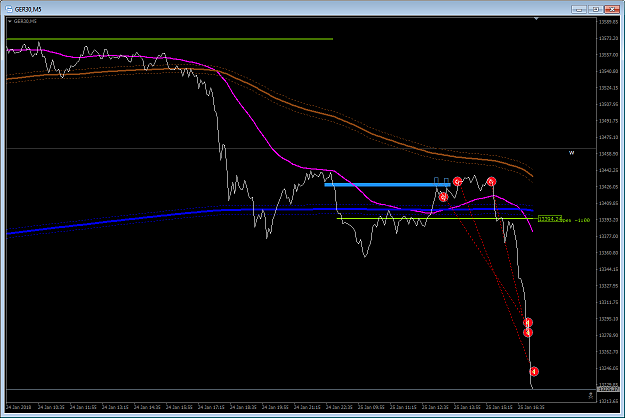Click the GER30,M5 window title text
Image resolution: width=625 pixels, height=418 pixels.
pos(28,9)
